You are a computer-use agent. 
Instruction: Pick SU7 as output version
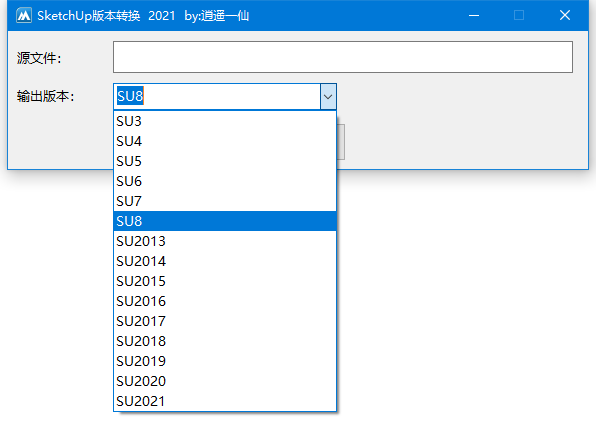click(225, 201)
